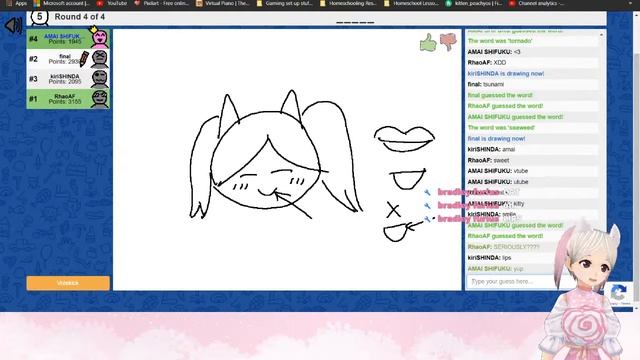Select the #1 RhaoAF player row
The height and width of the screenshot is (360, 640).
pyautogui.click(x=68, y=99)
